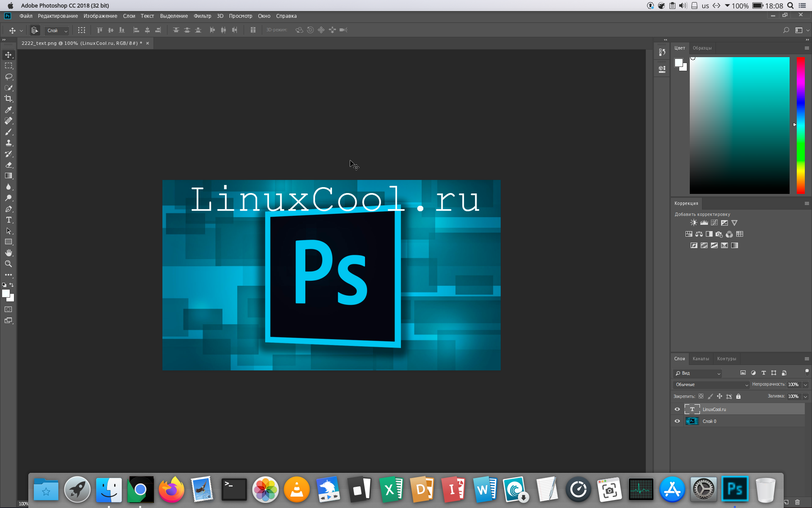The width and height of the screenshot is (812, 508).
Task: Toggle lock transparent pixels
Action: pyautogui.click(x=701, y=397)
